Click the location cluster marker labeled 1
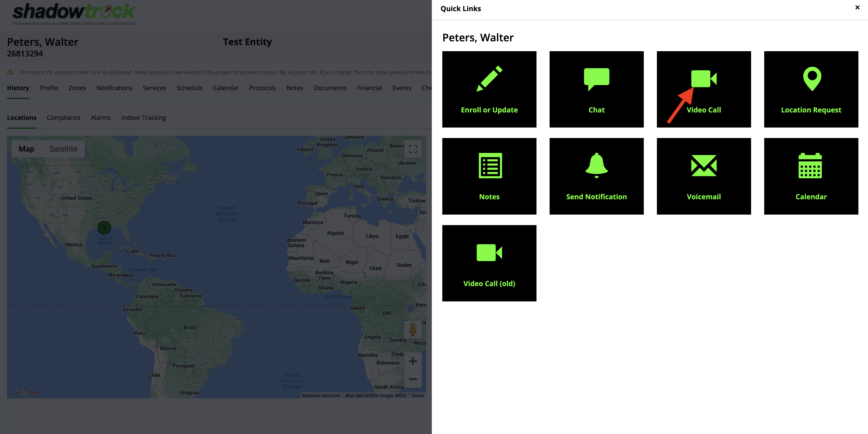The height and width of the screenshot is (434, 868). click(104, 228)
